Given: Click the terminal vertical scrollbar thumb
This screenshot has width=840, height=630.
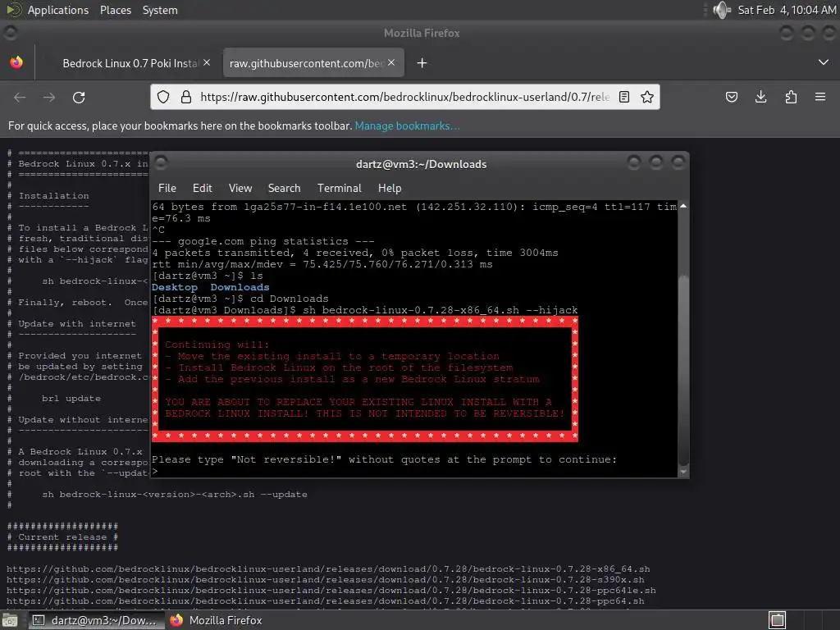Looking at the screenshot, I should point(683,370).
